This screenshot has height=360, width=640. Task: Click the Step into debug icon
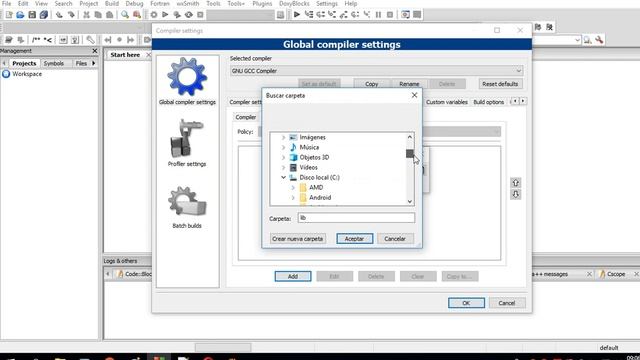pos(332,15)
